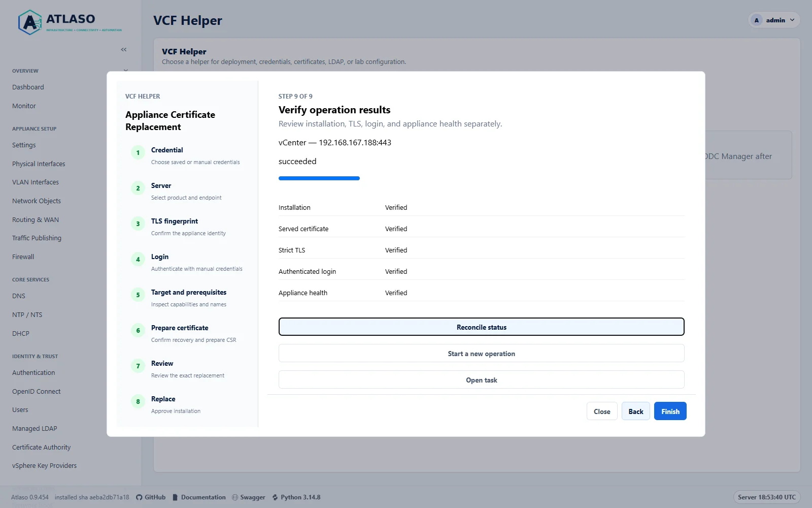Open the GitHub link in footer

click(x=151, y=497)
